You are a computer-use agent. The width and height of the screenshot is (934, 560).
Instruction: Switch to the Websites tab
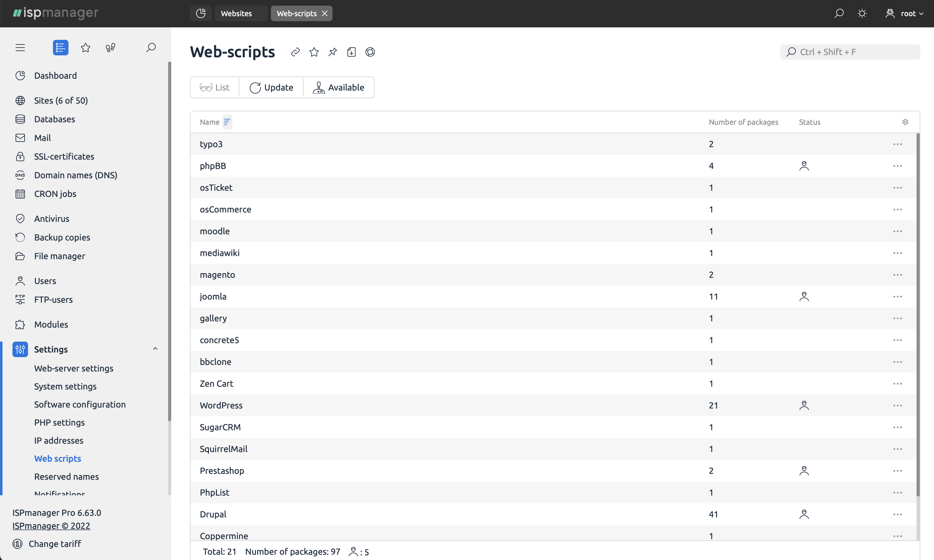coord(241,13)
